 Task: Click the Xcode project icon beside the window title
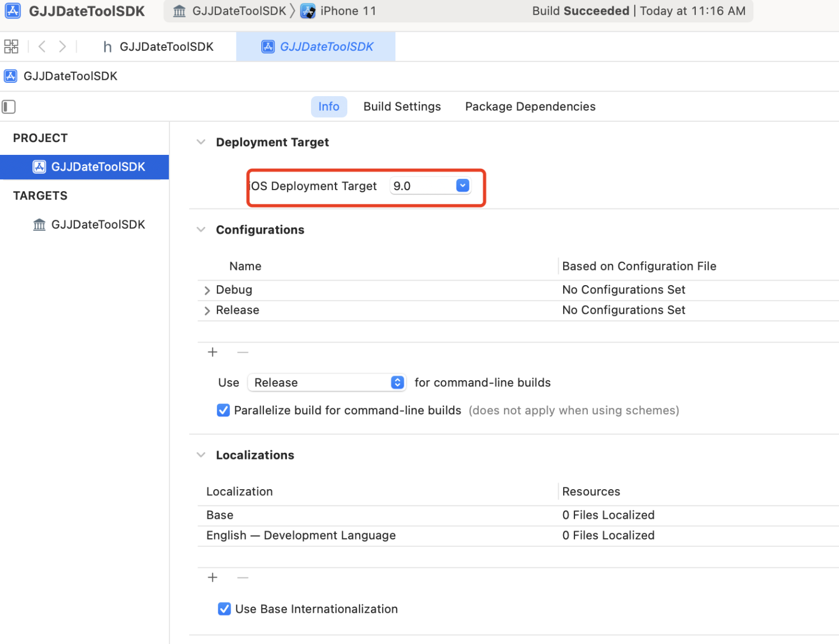[x=12, y=11]
